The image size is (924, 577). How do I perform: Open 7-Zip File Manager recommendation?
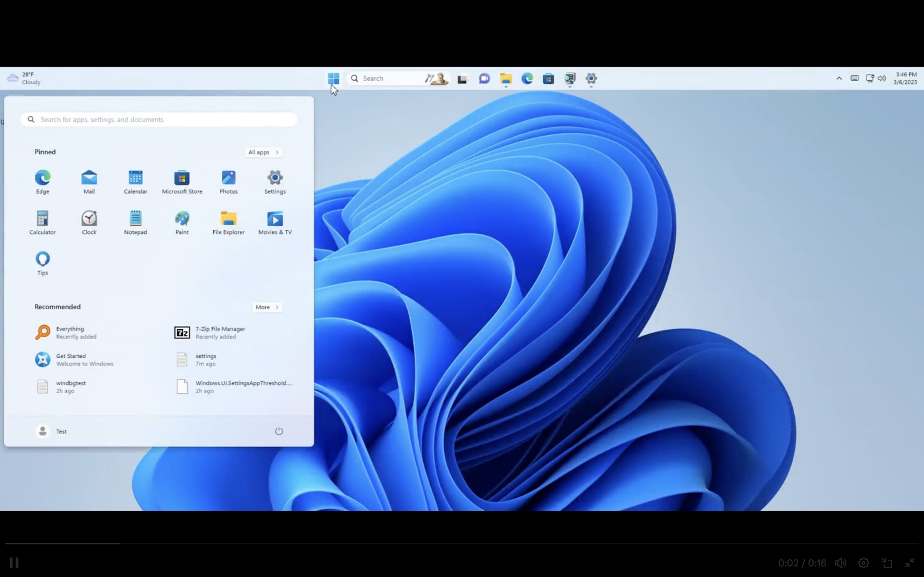(220, 332)
